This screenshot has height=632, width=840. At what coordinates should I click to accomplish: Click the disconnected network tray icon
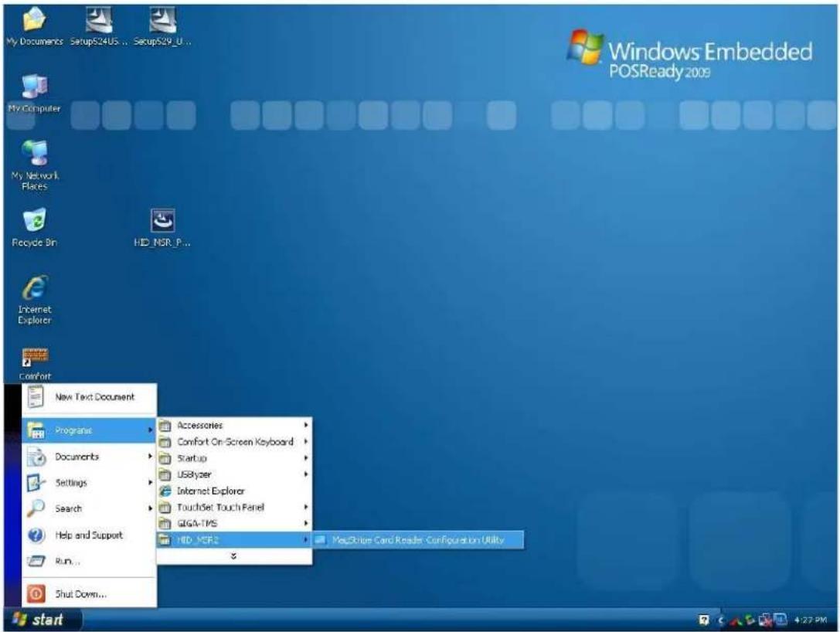coord(765,620)
